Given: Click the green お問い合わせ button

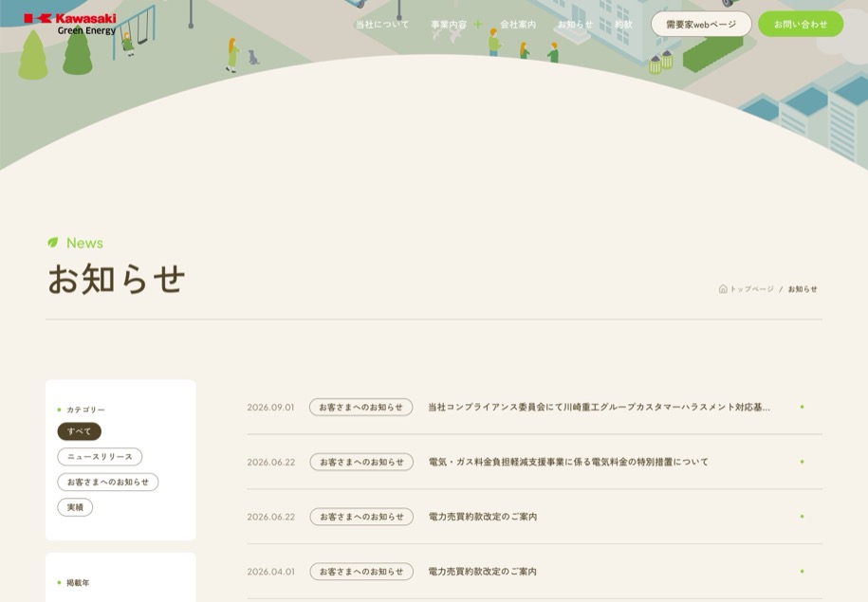Looking at the screenshot, I should pos(801,25).
